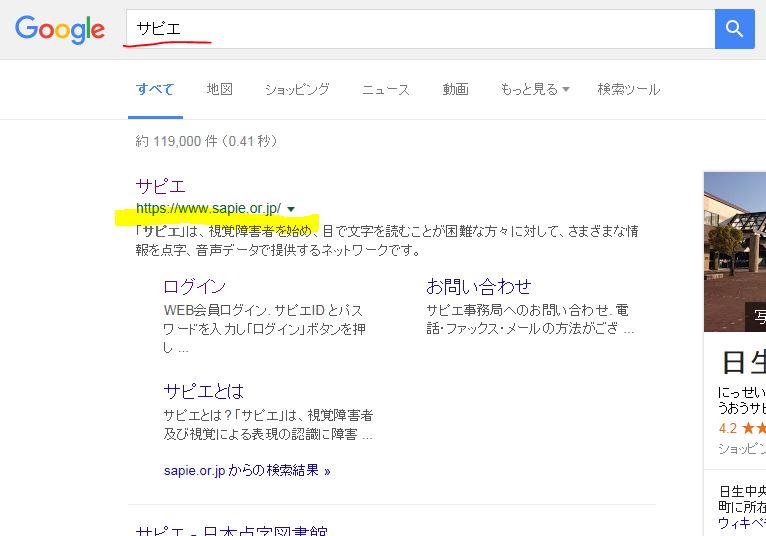Expand the green arrow next to sapie URL

(x=291, y=209)
